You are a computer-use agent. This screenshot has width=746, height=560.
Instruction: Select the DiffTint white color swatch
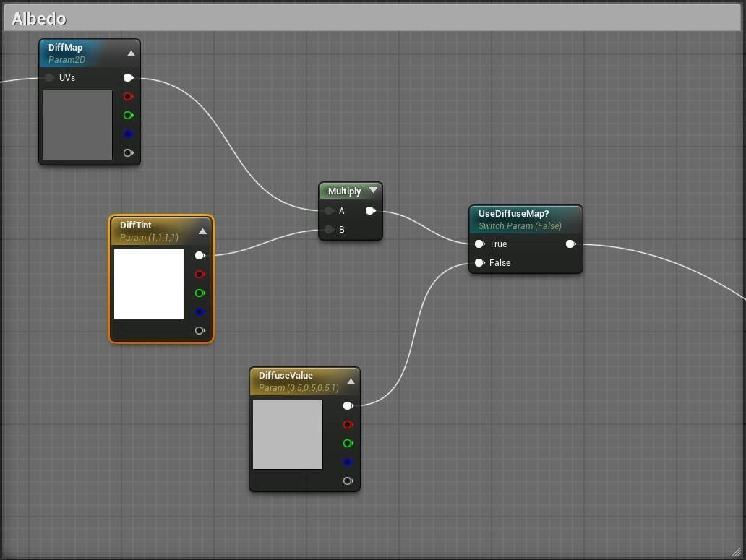click(149, 284)
